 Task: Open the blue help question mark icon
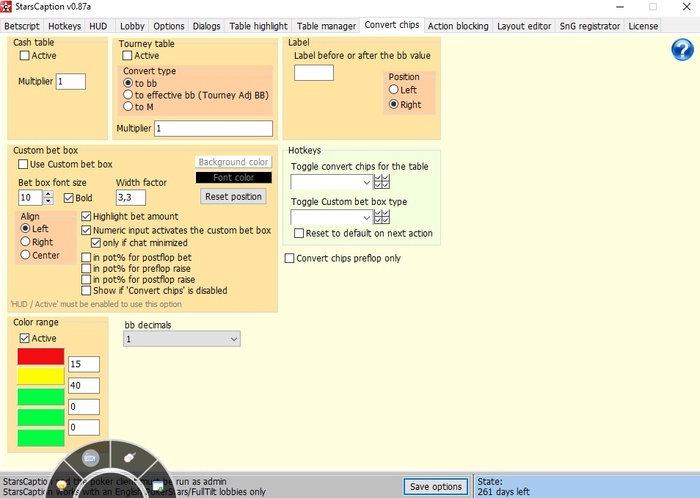click(682, 50)
